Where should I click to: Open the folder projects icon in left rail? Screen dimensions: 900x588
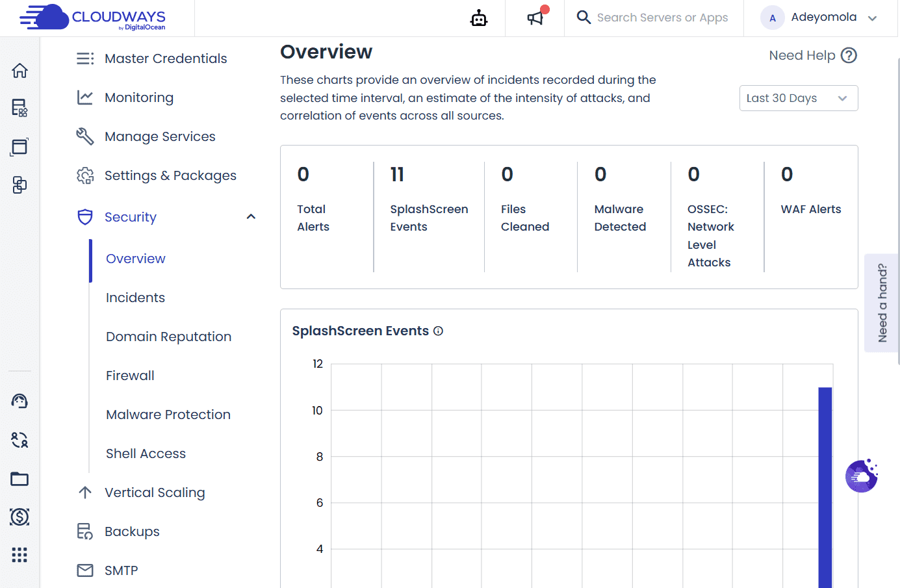(19, 479)
